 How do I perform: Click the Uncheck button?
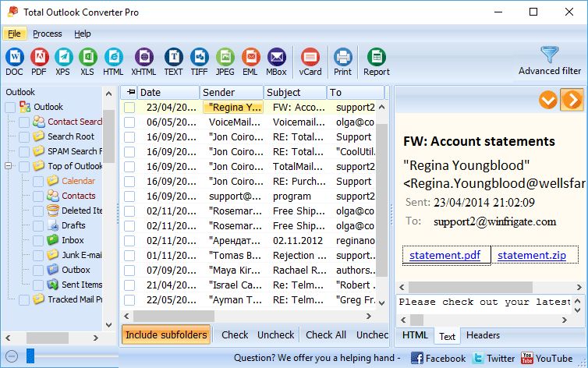275,334
